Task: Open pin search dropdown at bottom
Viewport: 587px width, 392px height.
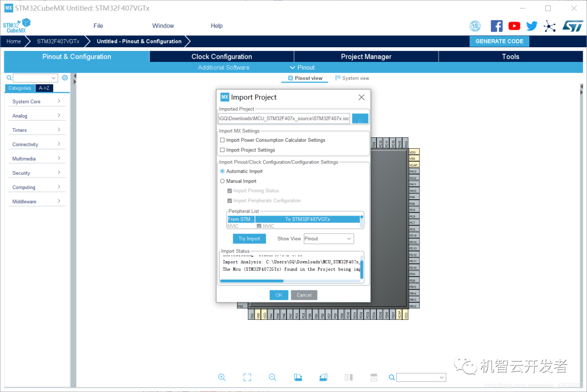Action: pyautogui.click(x=442, y=377)
